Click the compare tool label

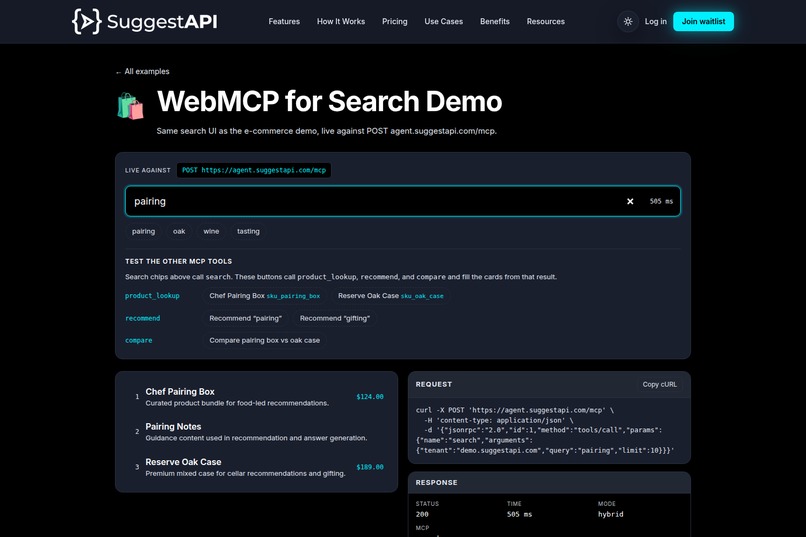click(138, 341)
